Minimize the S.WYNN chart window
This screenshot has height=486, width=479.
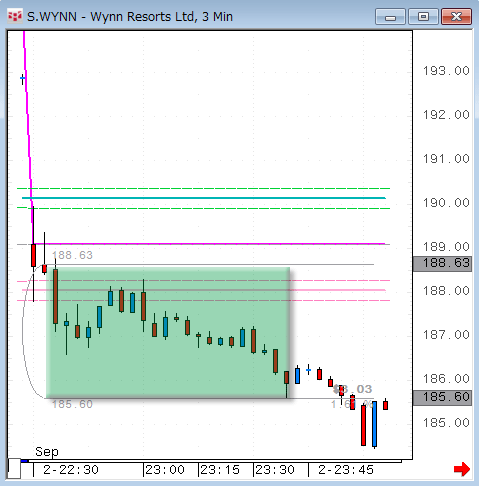[x=390, y=17]
